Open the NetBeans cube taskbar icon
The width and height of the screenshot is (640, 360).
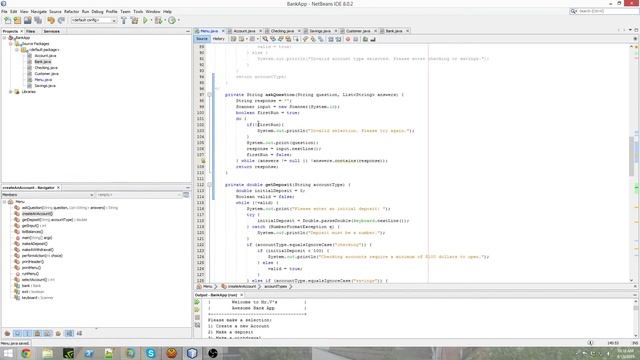(x=192, y=353)
